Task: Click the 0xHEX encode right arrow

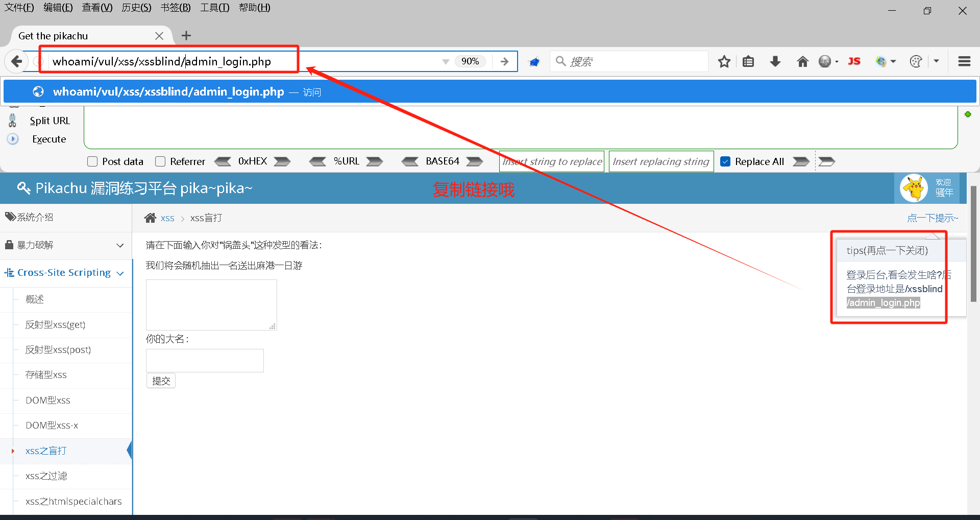Action: (282, 161)
